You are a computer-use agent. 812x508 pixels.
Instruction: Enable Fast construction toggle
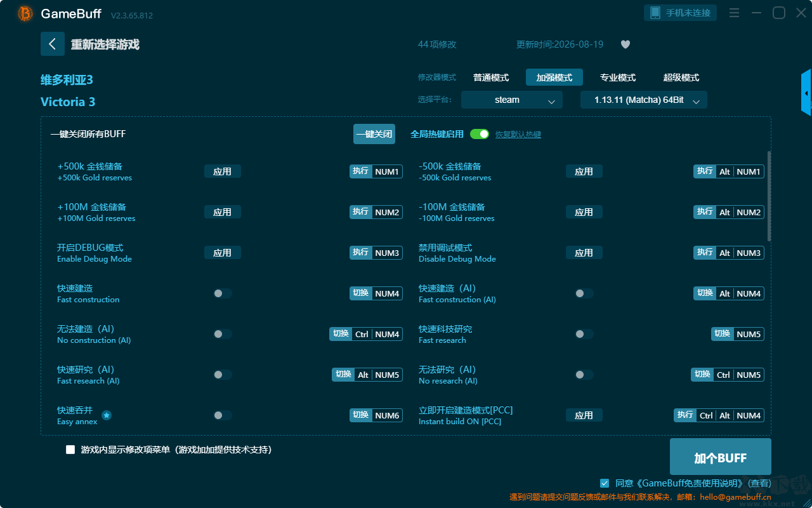pos(223,293)
